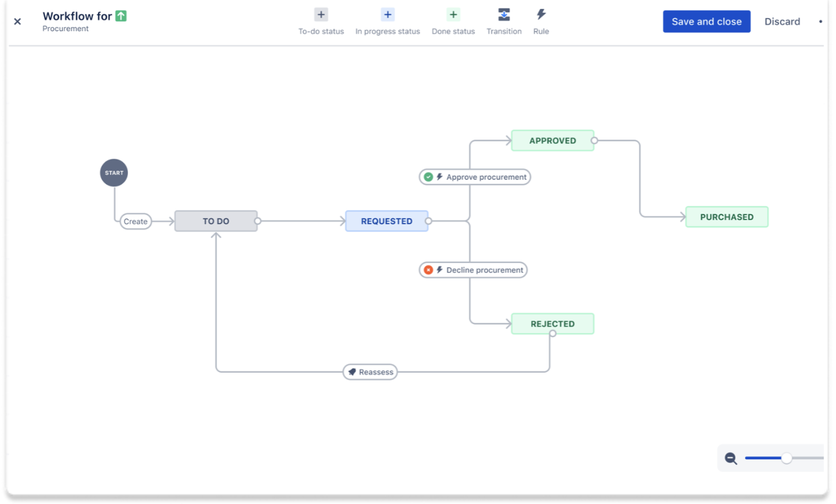Screen dimensions: 836x504
Task: Click the START circle node
Action: tap(114, 173)
